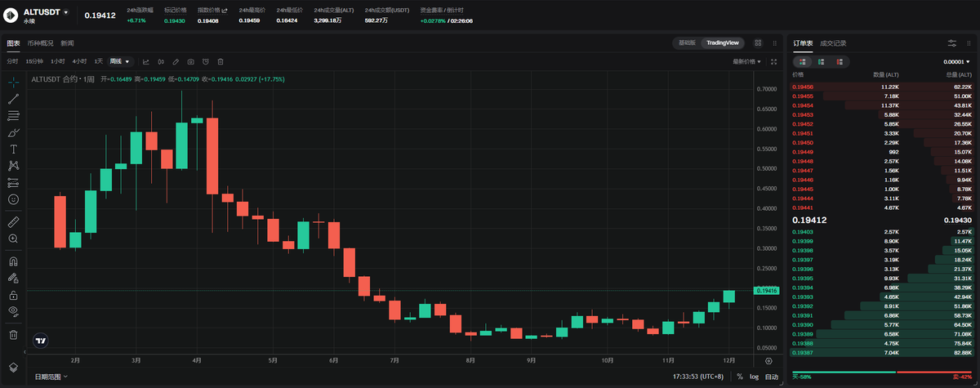Create an alert with alarm clock icon
This screenshot has width=980, height=388.
[x=205, y=61]
